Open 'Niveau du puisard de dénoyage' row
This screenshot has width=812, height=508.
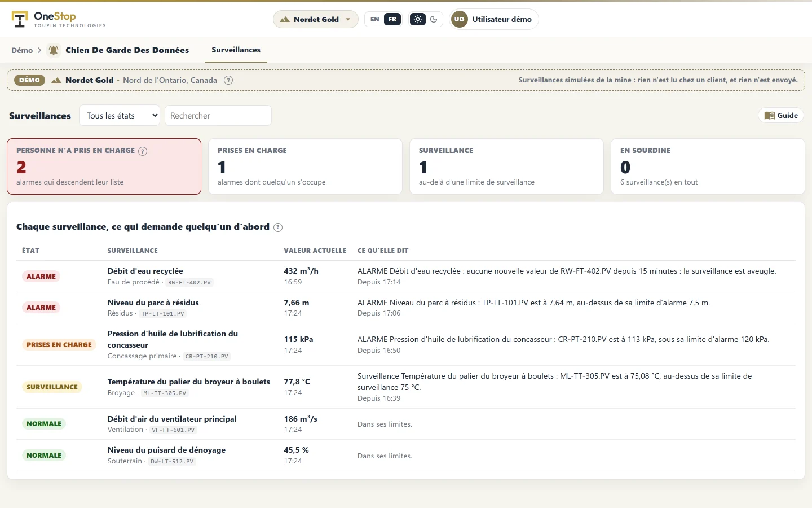[x=406, y=456]
